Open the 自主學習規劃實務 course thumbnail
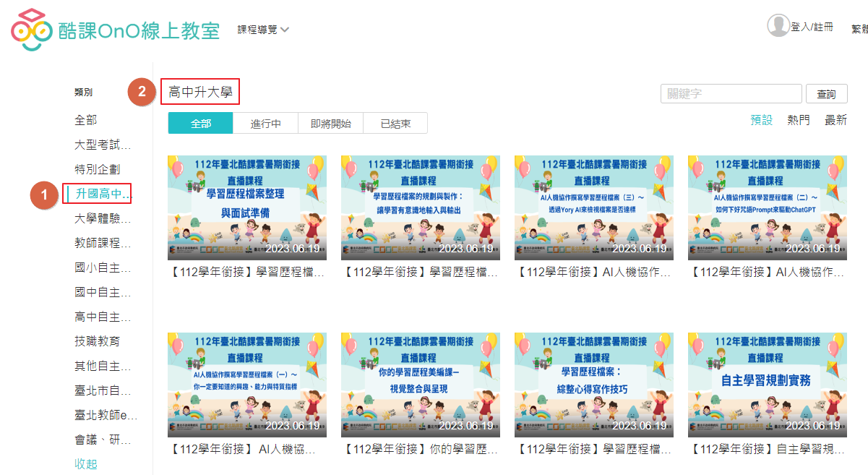 (x=768, y=385)
